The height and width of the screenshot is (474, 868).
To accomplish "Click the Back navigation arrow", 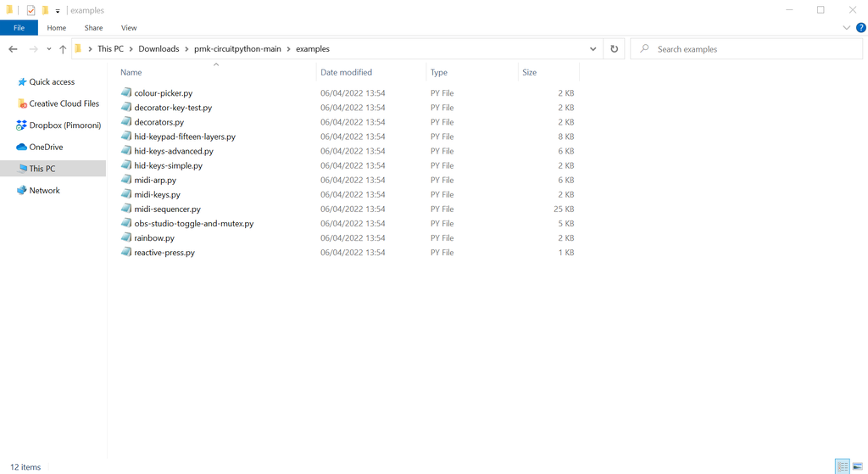I will [x=13, y=49].
